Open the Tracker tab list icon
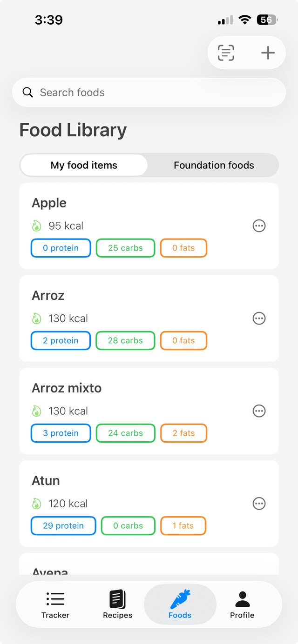This screenshot has height=644, width=298. [55, 599]
